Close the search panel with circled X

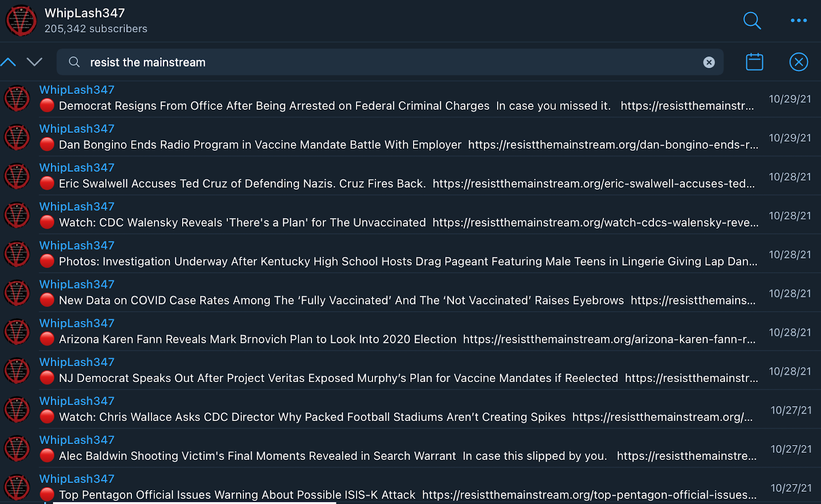click(x=798, y=62)
